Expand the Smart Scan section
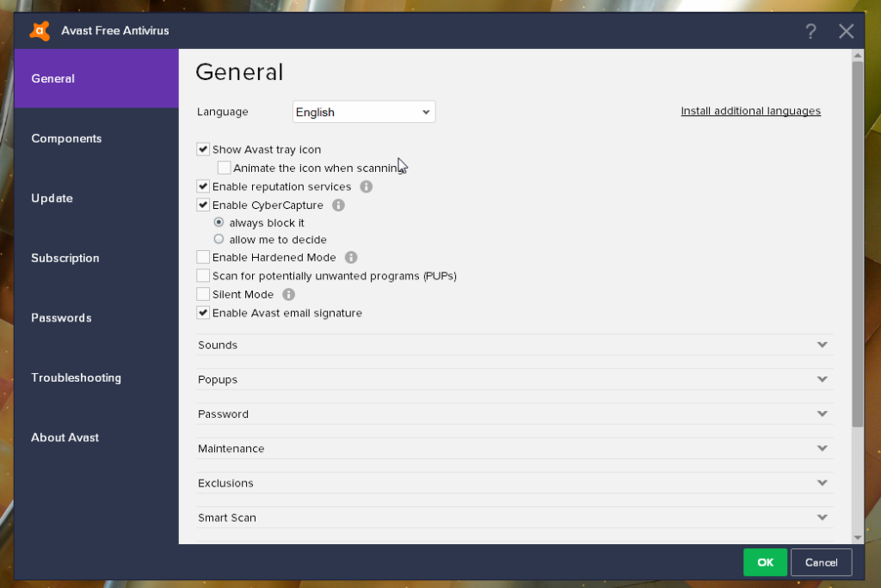This screenshot has height=588, width=881. point(514,518)
